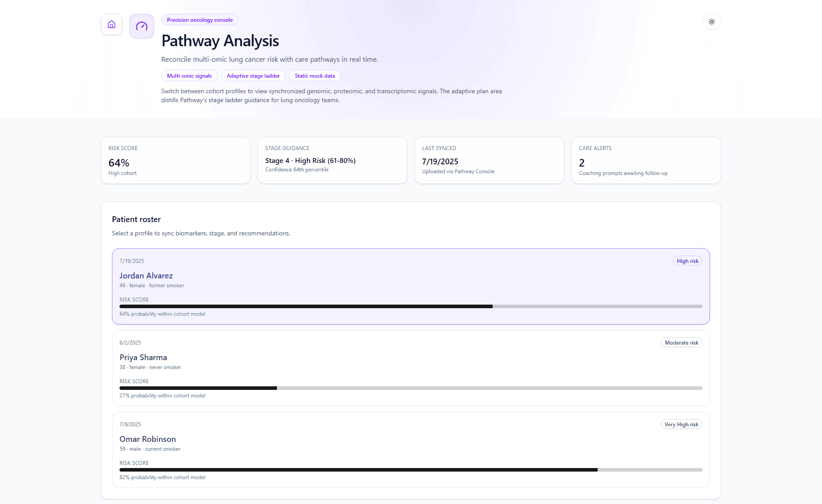Click the Risk Score card showing 64%
Screen dimensions: 822x504
click(176, 160)
